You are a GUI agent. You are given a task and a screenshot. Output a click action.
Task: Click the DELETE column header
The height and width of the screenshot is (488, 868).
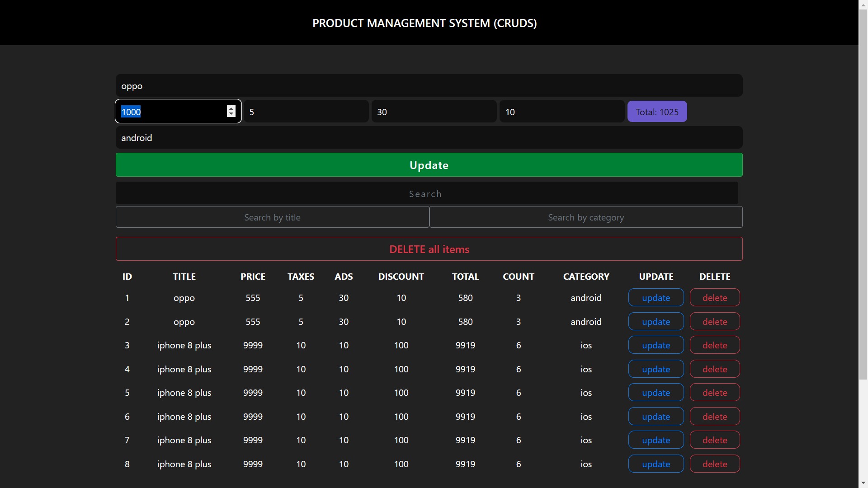click(715, 277)
